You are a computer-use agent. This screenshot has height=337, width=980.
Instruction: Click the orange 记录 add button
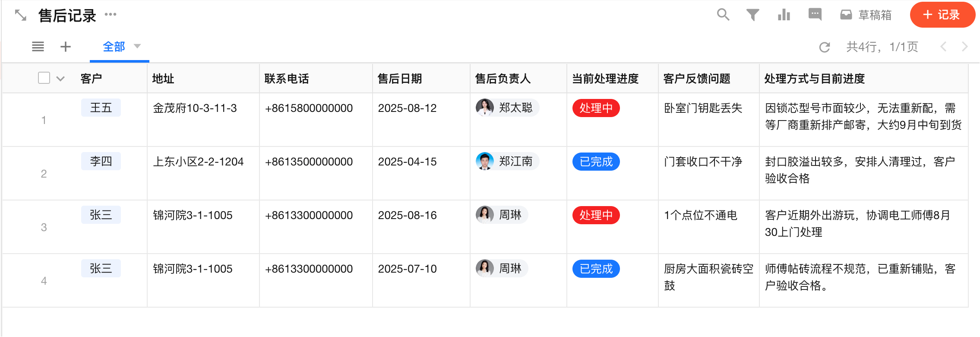pos(942,15)
